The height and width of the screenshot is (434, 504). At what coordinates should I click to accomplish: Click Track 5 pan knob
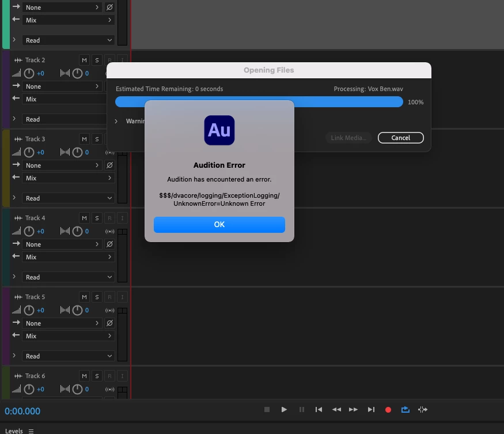[77, 310]
